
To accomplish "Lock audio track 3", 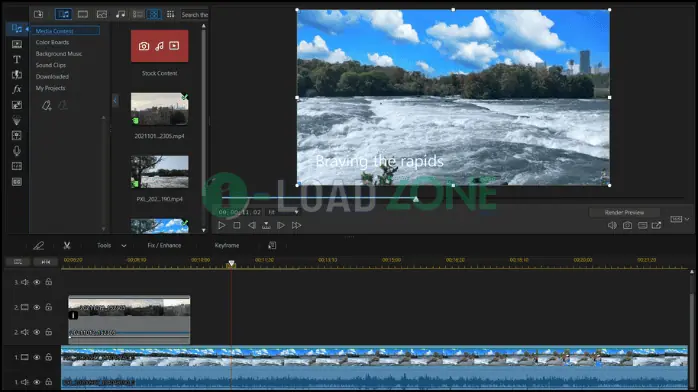I will pos(49,282).
